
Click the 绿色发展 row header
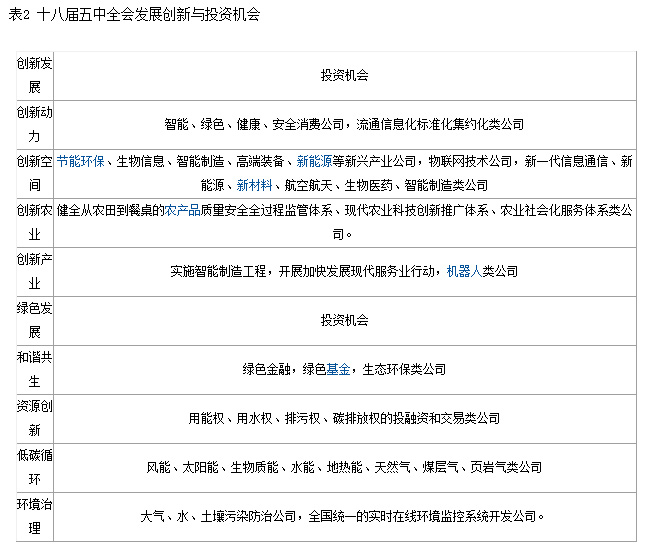(34, 320)
